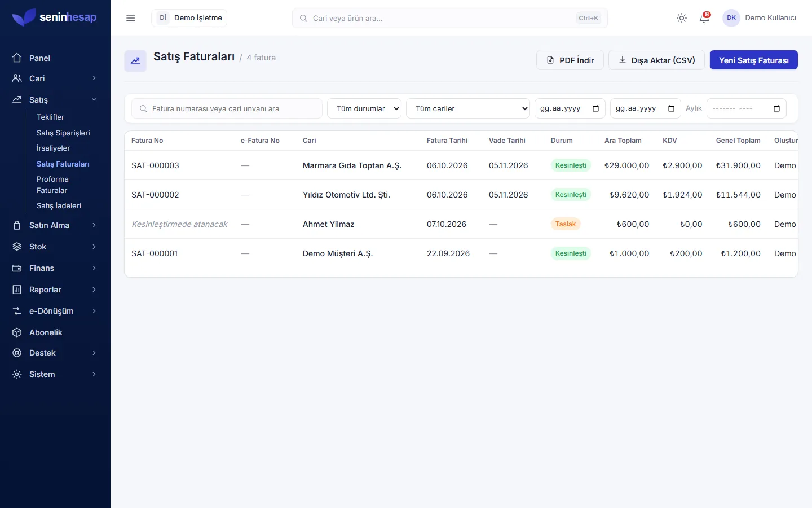
Task: Click the Panel home icon
Action: (x=17, y=58)
